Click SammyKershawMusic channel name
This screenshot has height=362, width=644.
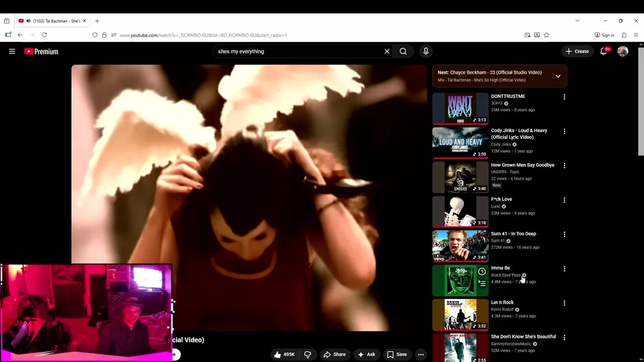[x=511, y=344]
